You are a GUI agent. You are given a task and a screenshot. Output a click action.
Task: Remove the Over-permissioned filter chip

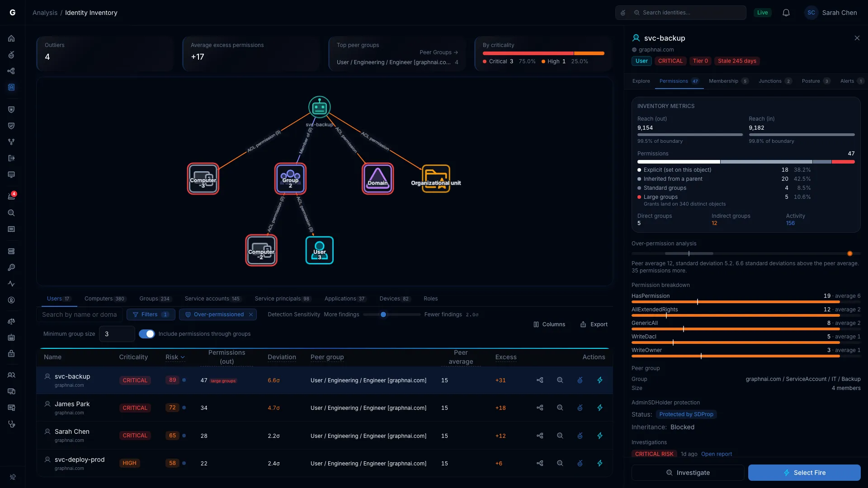251,314
